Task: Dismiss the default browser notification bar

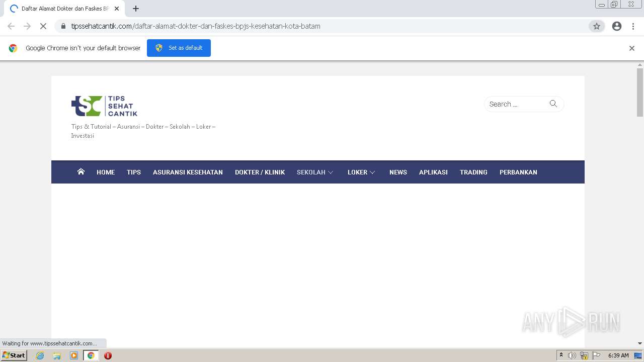Action: (632, 48)
